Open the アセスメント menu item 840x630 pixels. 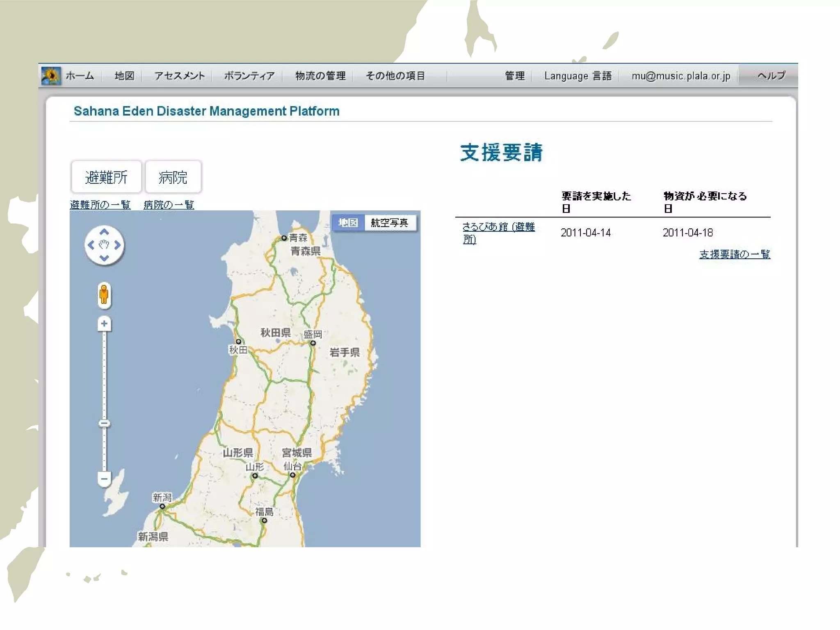(x=179, y=76)
